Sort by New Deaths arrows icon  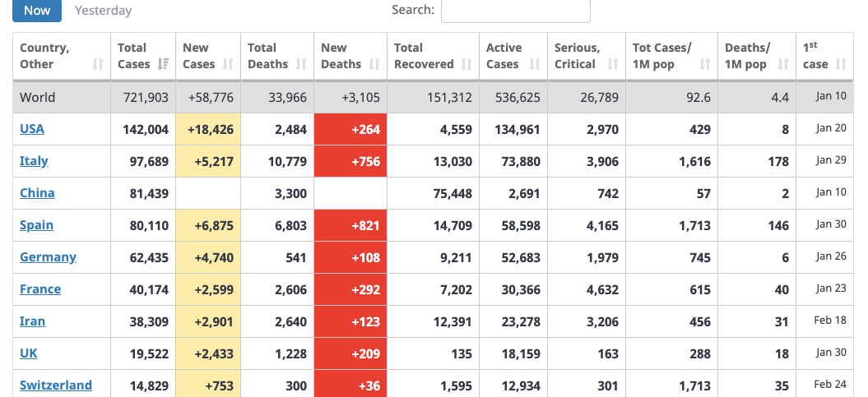point(375,64)
